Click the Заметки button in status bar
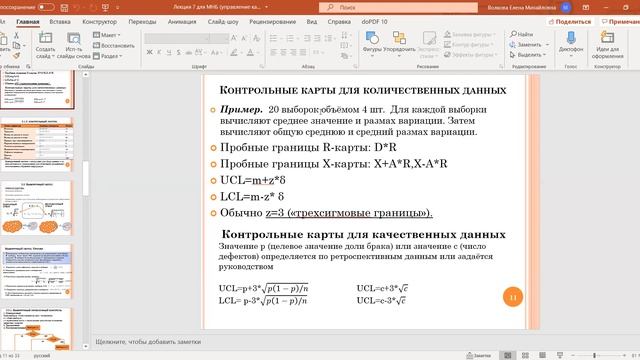The width and height of the screenshot is (640, 360). pyautogui.click(x=478, y=356)
